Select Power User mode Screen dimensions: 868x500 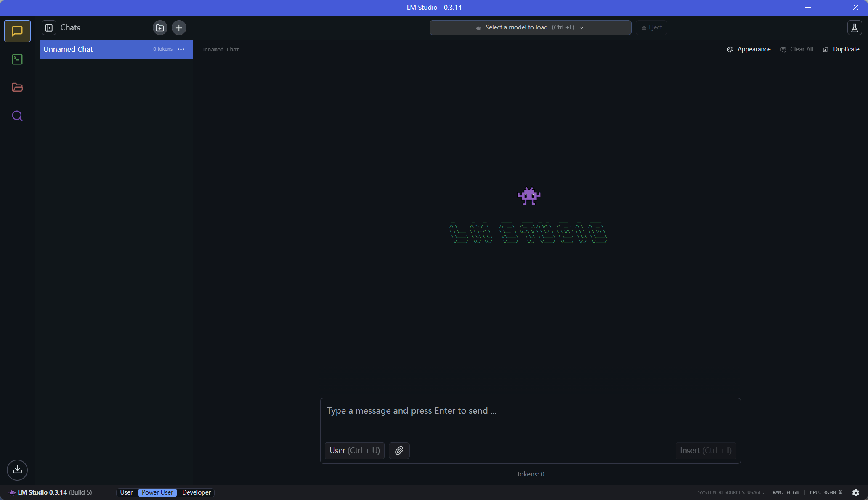point(157,492)
